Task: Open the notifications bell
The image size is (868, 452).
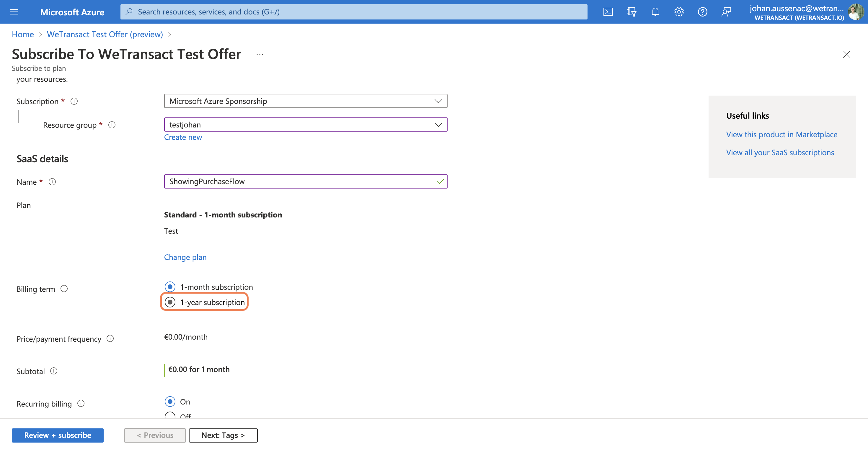Action: 655,12
